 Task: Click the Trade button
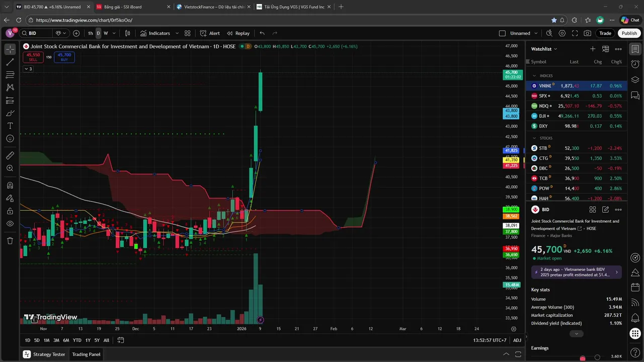pyautogui.click(x=605, y=33)
